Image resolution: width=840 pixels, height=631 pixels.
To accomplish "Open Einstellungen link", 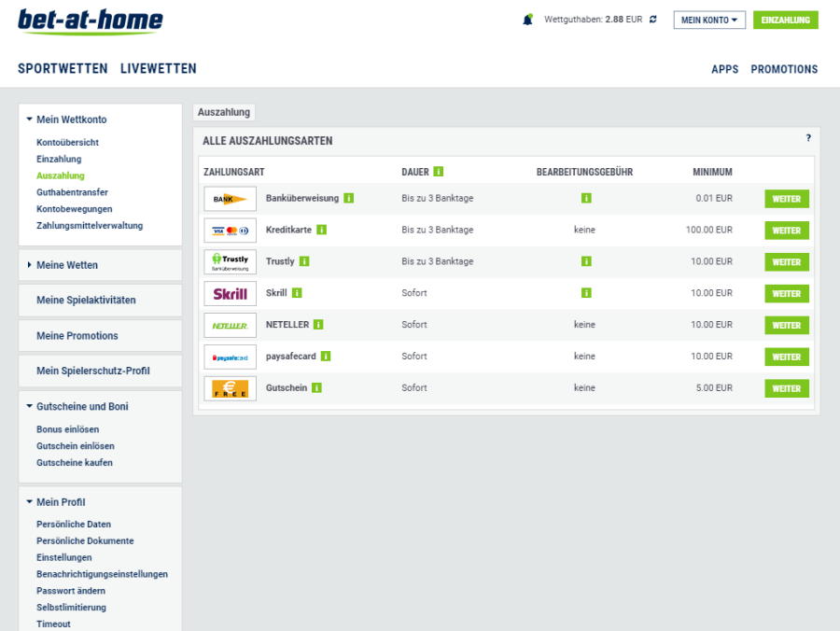I will pos(64,557).
